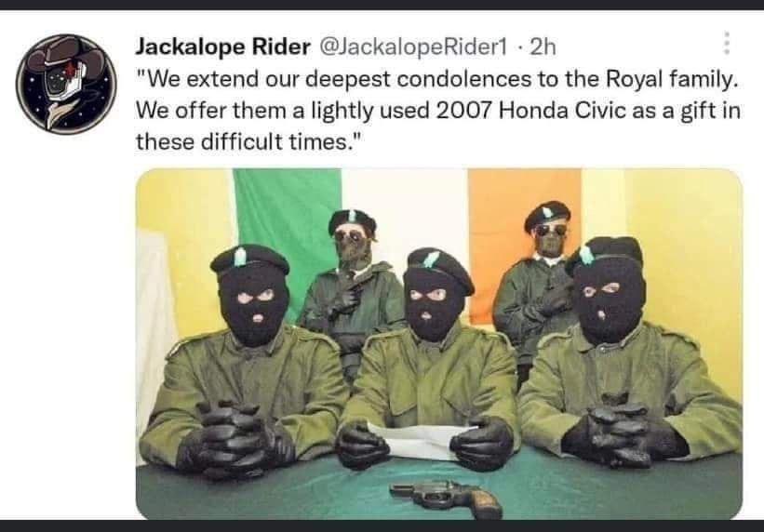Image resolution: width=764 pixels, height=532 pixels.
Task: Click the paper held by center figure
Action: click(422, 440)
